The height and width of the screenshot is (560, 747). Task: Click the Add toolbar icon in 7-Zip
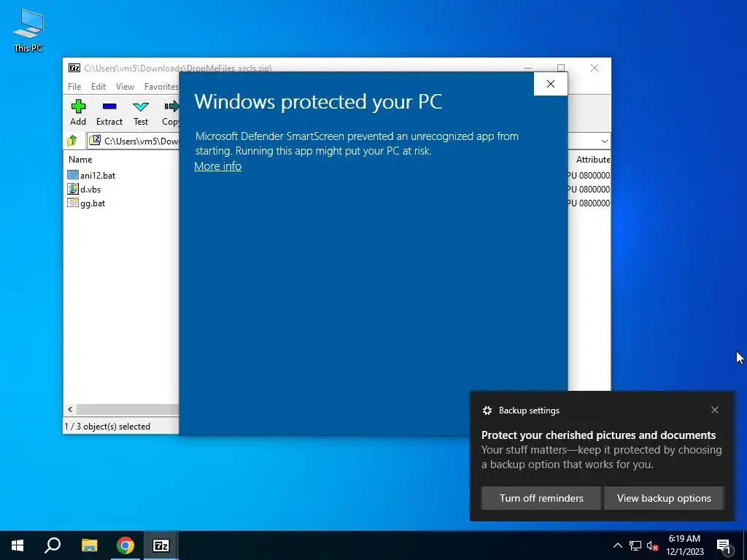point(78,112)
